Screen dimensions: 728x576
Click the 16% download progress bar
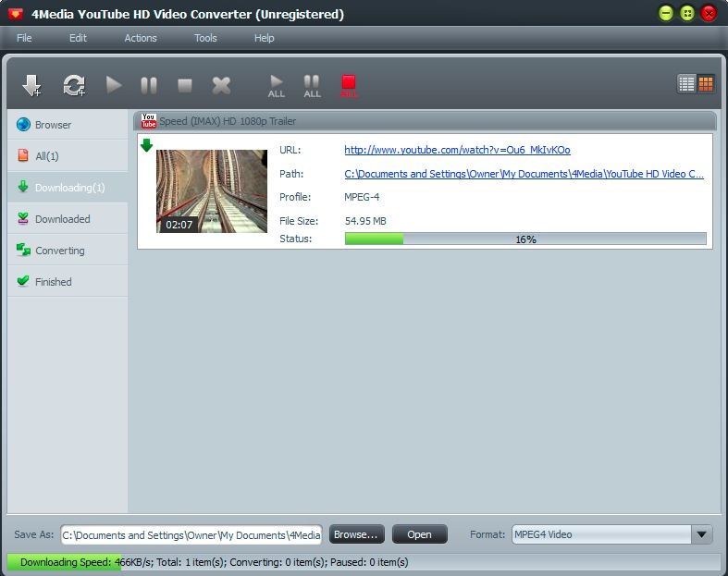pyautogui.click(x=525, y=239)
